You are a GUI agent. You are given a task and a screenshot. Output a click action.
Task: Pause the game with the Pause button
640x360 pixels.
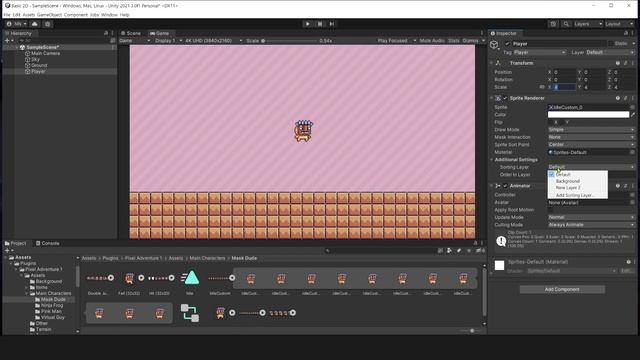point(320,24)
